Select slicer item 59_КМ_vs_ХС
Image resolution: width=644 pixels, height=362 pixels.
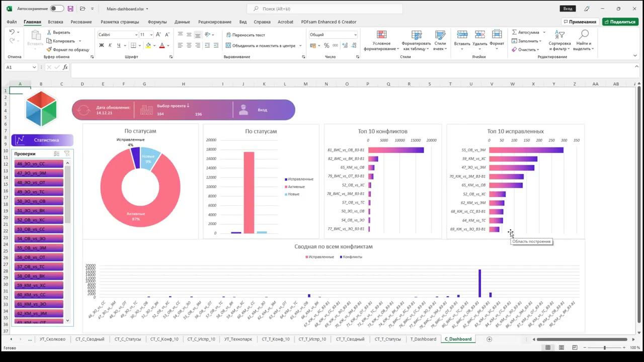click(39, 286)
